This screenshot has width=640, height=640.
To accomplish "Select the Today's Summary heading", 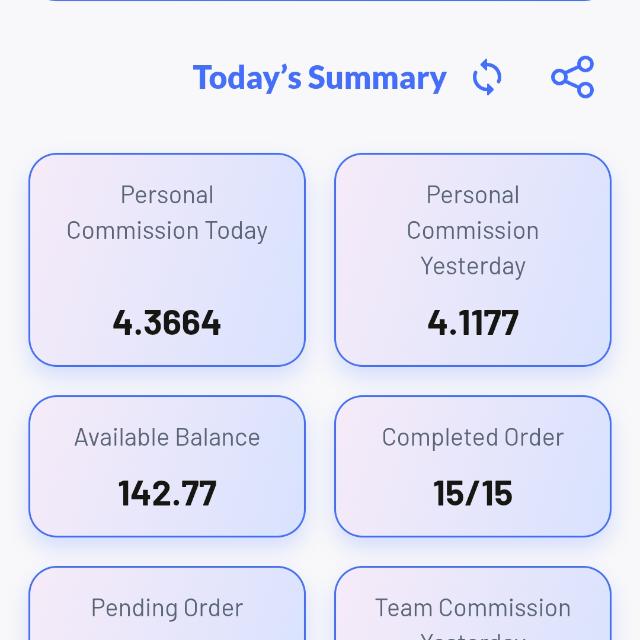I will click(320, 78).
